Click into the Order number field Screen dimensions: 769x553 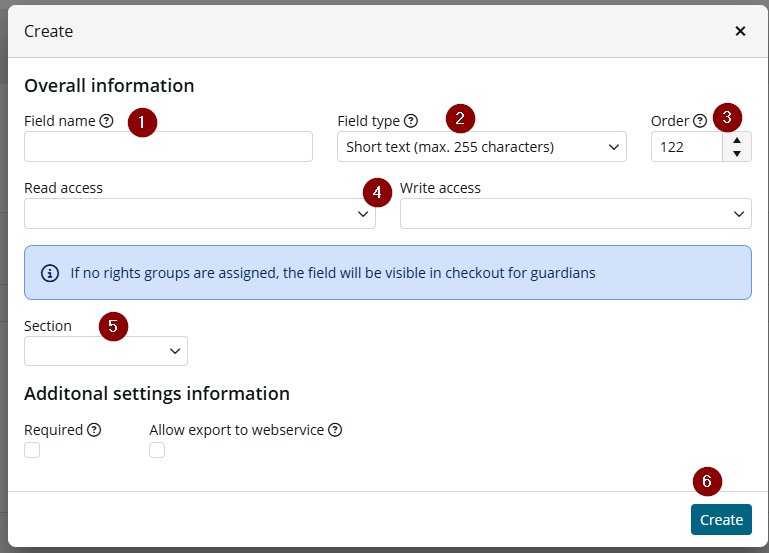687,147
